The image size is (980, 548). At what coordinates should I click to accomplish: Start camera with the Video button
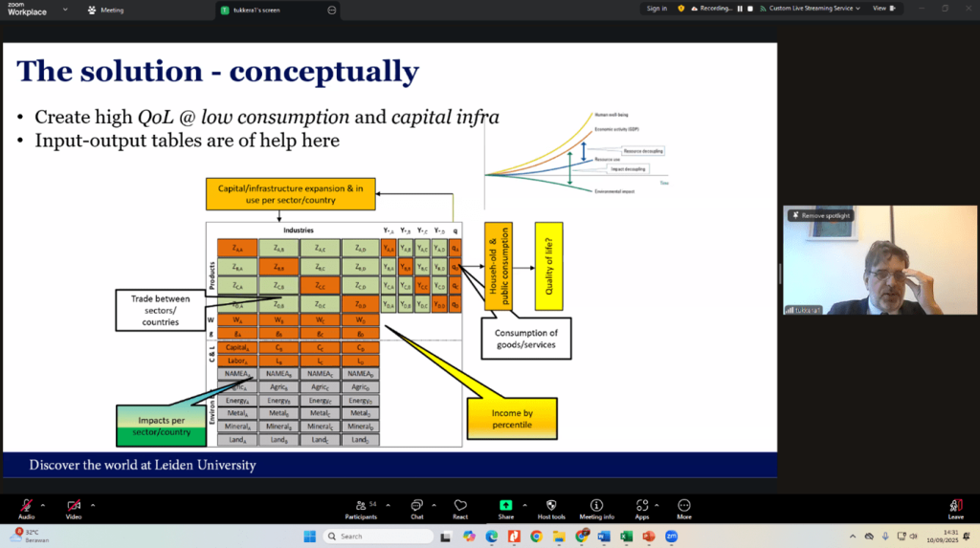[x=74, y=505]
